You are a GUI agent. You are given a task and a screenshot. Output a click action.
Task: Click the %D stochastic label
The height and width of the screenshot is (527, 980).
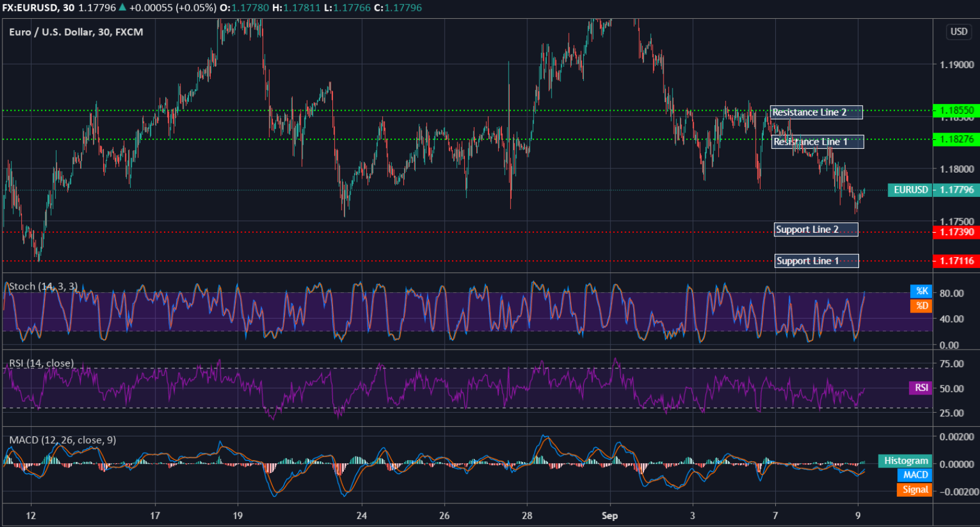tap(921, 306)
